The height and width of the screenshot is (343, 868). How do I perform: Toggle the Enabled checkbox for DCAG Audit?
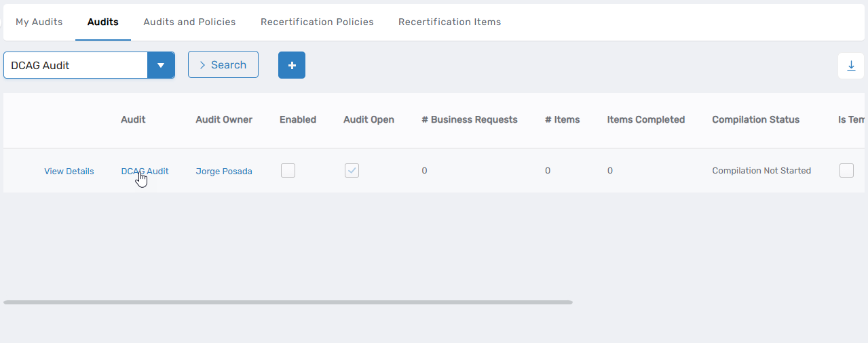tap(288, 171)
